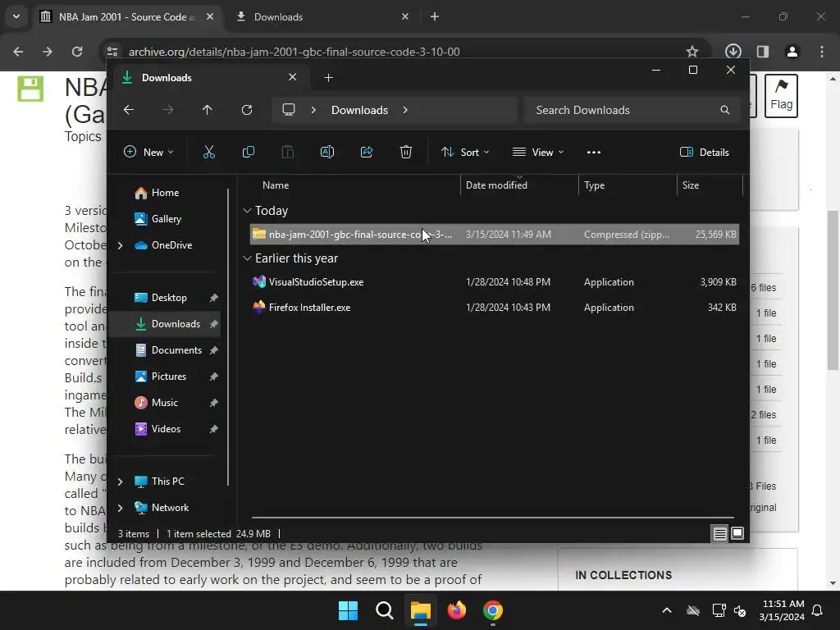Open the Windows Start menu
The height and width of the screenshot is (630, 840).
click(348, 610)
